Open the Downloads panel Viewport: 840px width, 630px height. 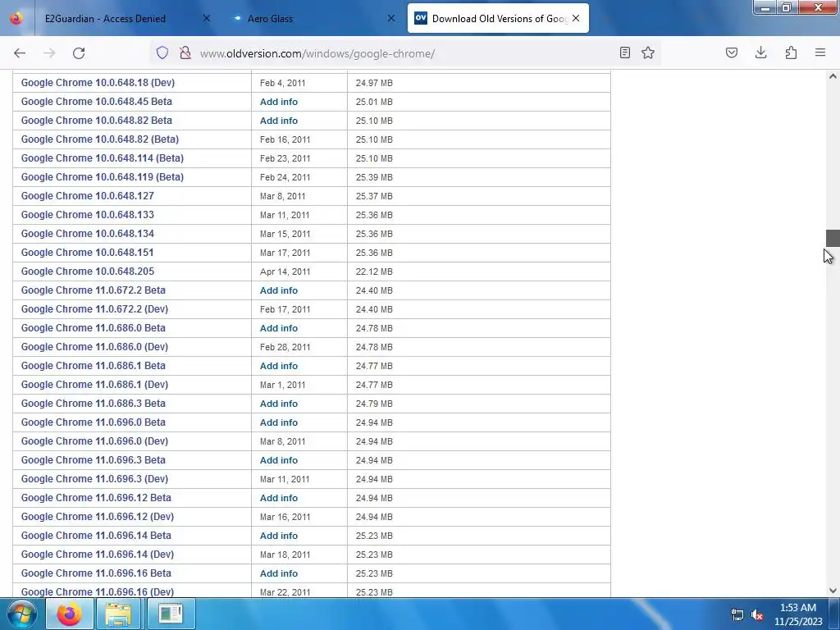click(x=761, y=52)
